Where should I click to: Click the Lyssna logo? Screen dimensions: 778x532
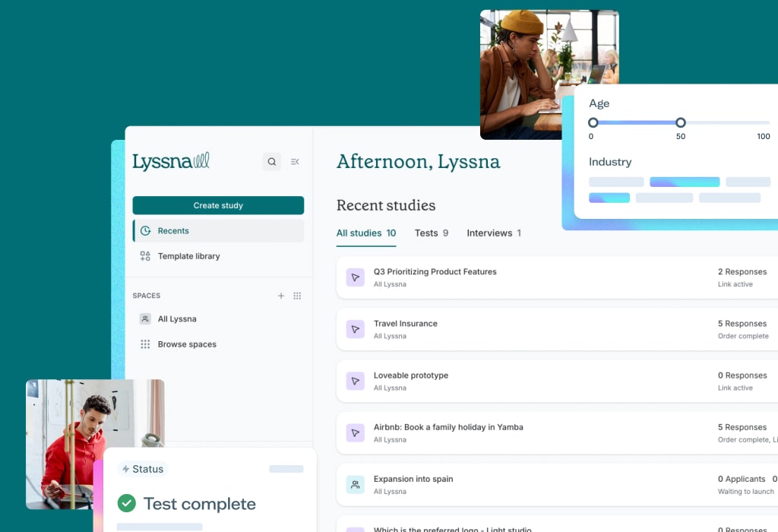click(171, 162)
